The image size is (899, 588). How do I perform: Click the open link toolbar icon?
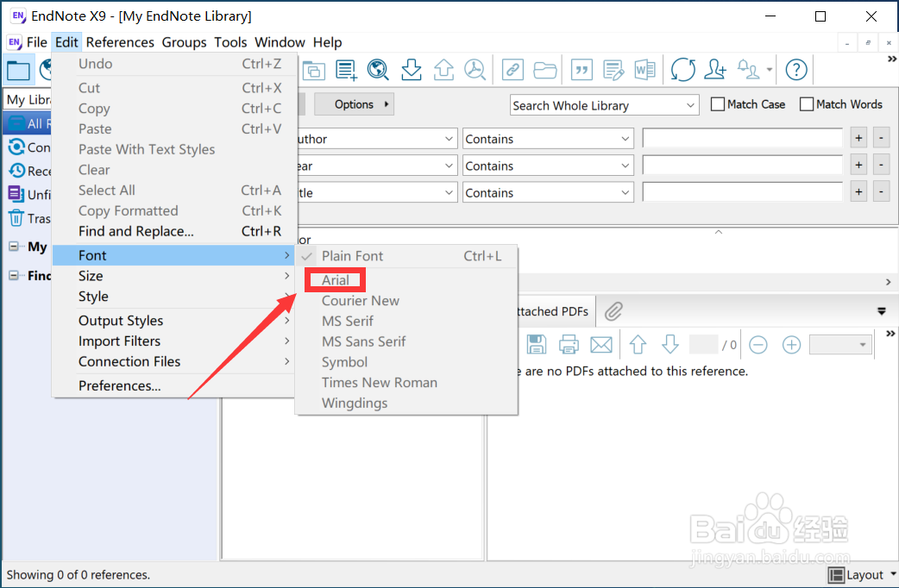pos(512,70)
